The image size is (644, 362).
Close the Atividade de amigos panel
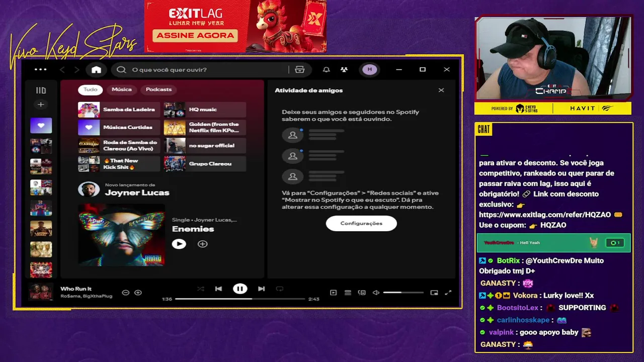pyautogui.click(x=441, y=90)
